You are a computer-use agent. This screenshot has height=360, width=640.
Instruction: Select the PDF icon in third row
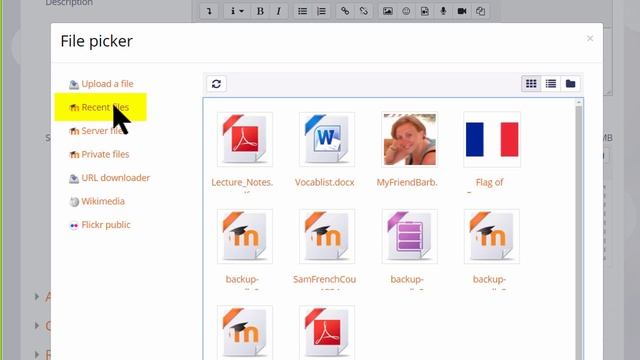(327, 332)
